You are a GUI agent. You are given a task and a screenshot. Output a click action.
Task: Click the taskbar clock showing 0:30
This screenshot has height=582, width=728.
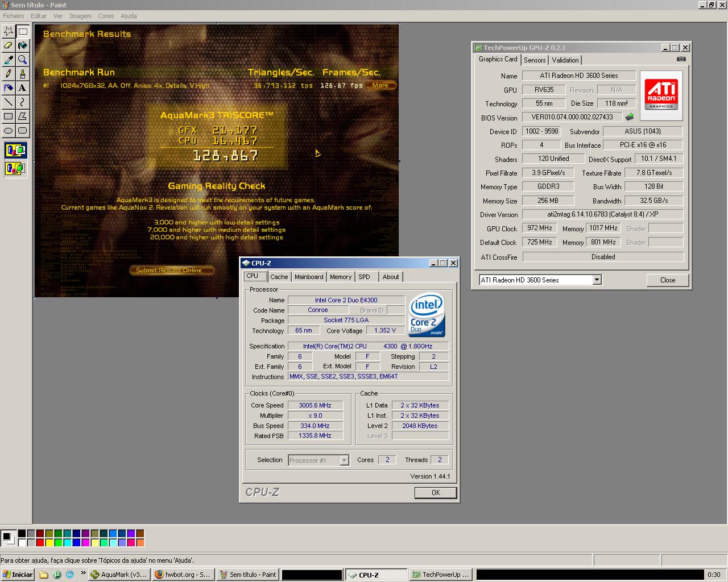[714, 575]
